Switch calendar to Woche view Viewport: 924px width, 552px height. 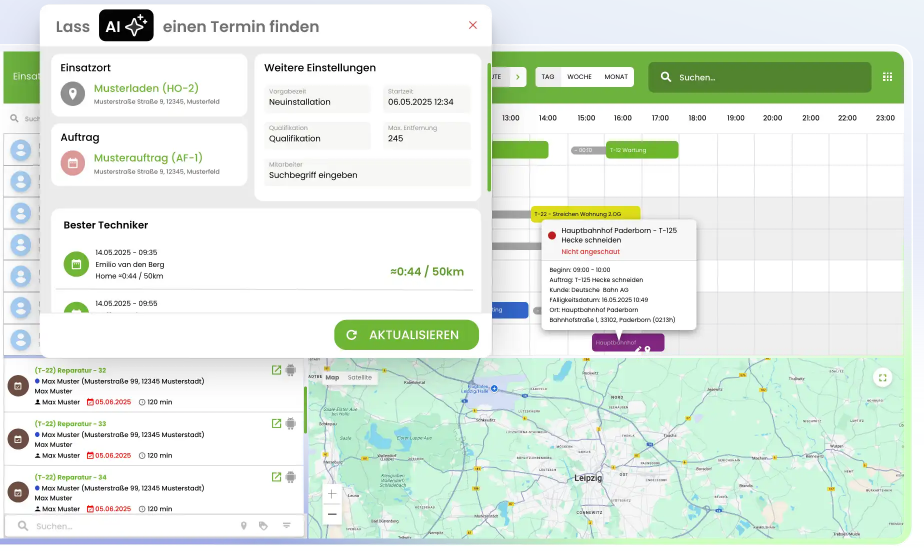tap(579, 77)
